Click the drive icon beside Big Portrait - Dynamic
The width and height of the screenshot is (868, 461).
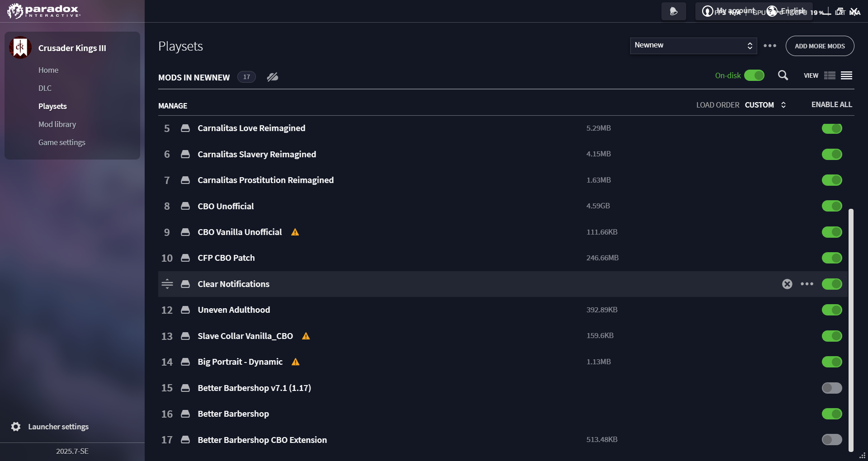(x=185, y=362)
